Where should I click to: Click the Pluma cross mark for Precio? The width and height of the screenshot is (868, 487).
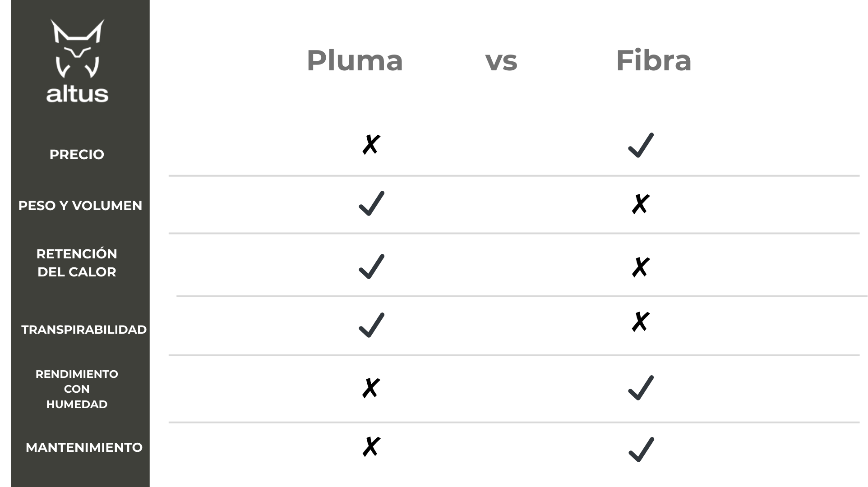[x=371, y=145]
